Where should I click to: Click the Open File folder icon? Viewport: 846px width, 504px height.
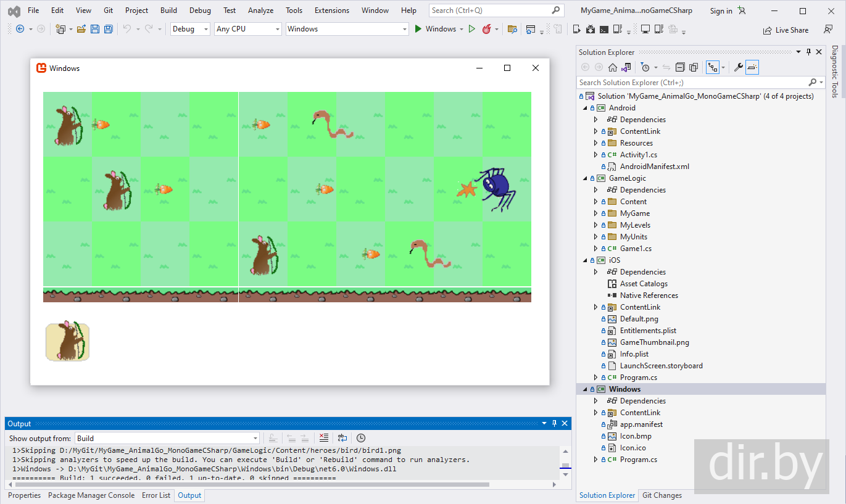(x=81, y=29)
